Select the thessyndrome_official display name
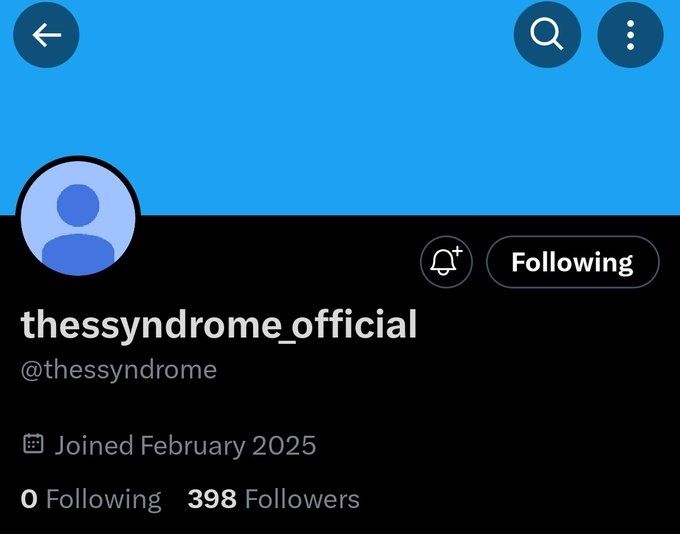The image size is (680, 534). (x=219, y=325)
